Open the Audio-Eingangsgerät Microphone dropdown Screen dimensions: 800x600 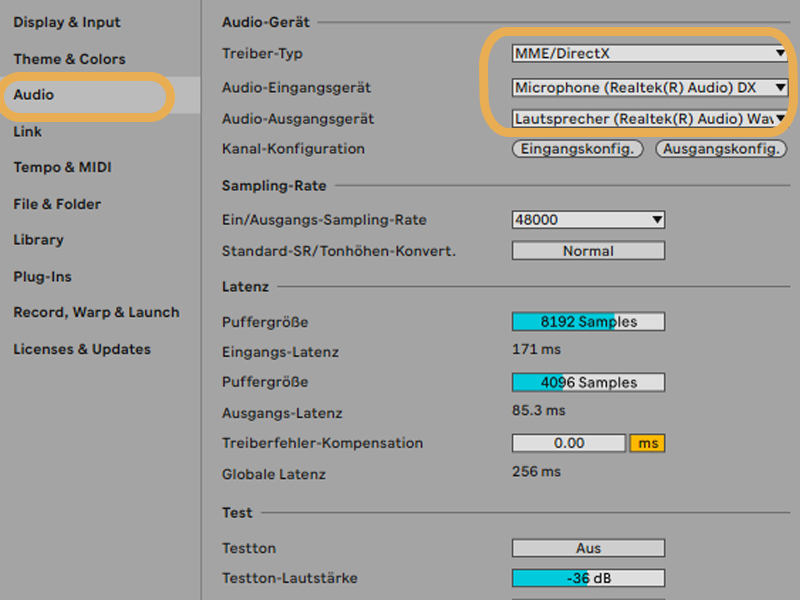pyautogui.click(x=649, y=88)
